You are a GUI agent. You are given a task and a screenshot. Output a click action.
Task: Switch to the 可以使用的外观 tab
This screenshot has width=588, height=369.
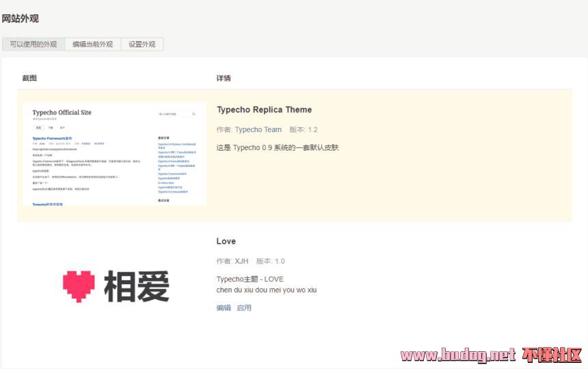click(x=34, y=44)
